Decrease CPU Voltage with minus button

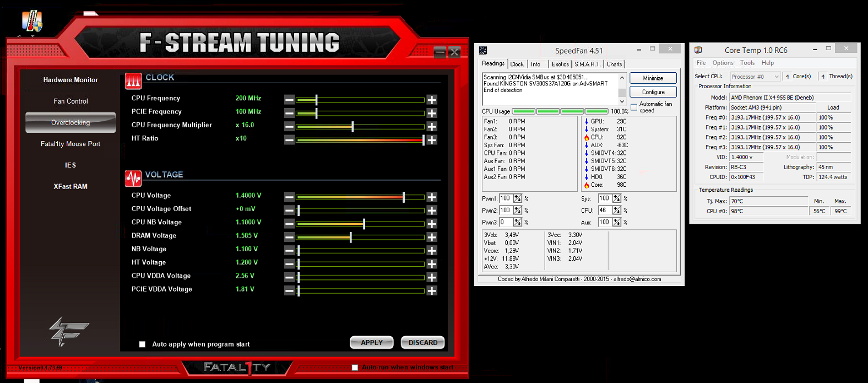coord(289,197)
